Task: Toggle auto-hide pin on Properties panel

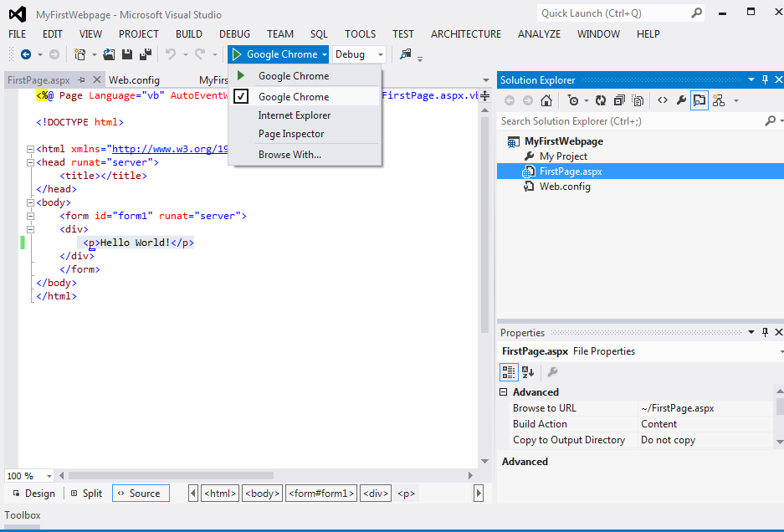Action: pyautogui.click(x=765, y=332)
